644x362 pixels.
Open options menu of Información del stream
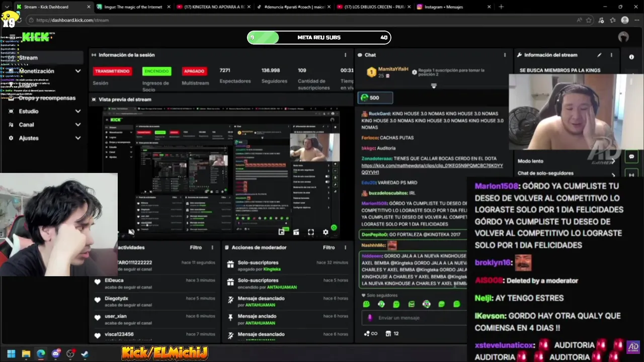coord(611,55)
